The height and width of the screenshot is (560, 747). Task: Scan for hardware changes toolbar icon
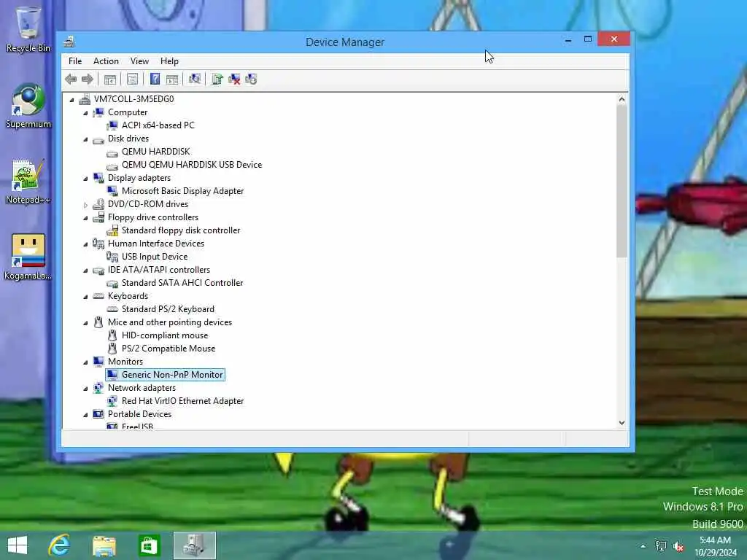pyautogui.click(x=194, y=79)
